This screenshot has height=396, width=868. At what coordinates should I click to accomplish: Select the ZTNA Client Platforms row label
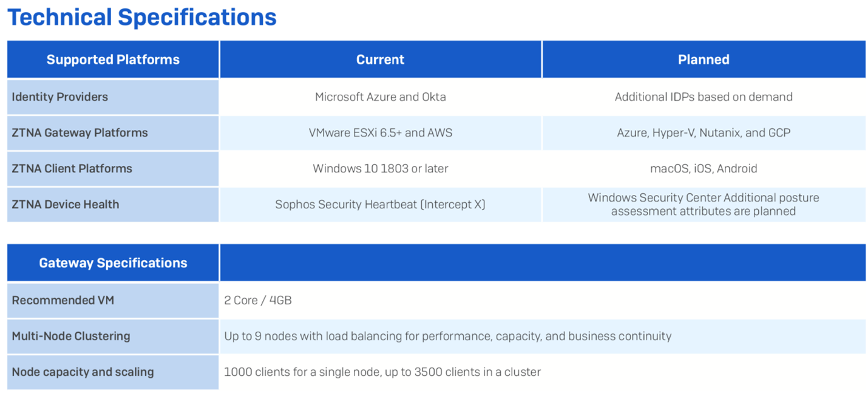pyautogui.click(x=72, y=168)
